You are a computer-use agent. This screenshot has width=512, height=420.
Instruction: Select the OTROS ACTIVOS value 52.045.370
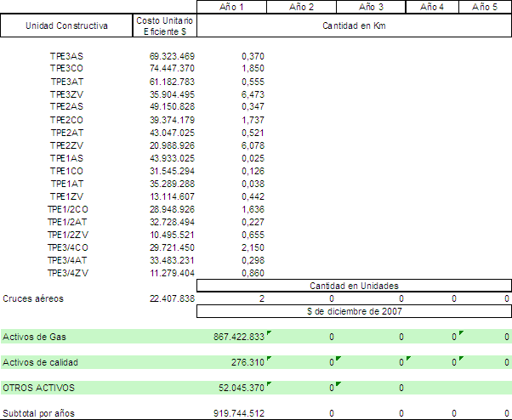pos(242,388)
